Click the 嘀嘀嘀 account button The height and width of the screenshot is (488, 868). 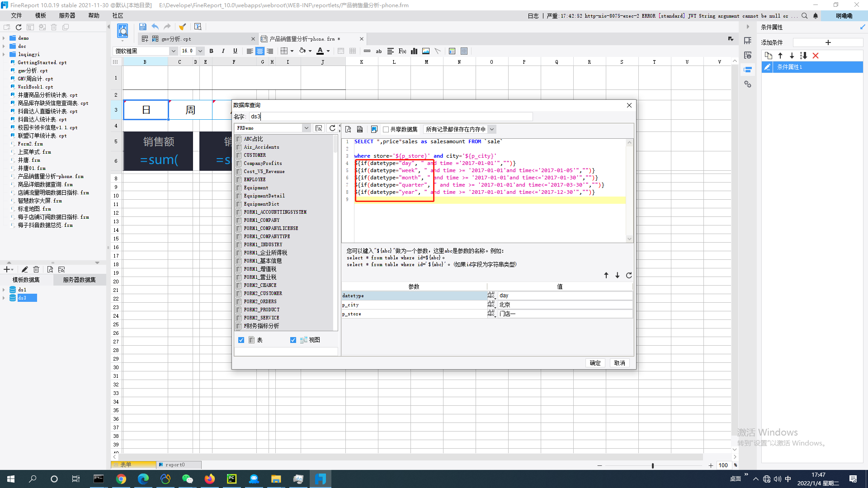pyautogui.click(x=844, y=16)
